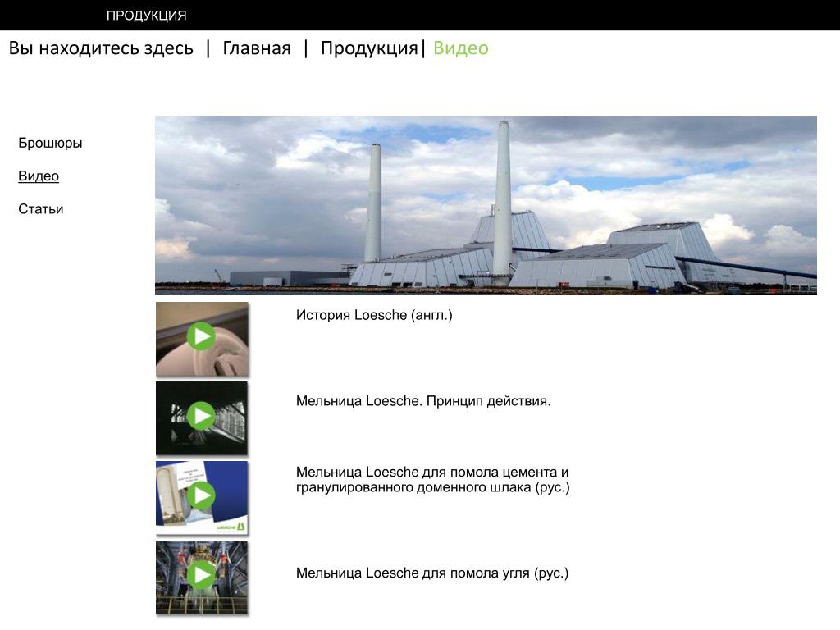Click the История Loesche (англ.) title

click(x=374, y=315)
